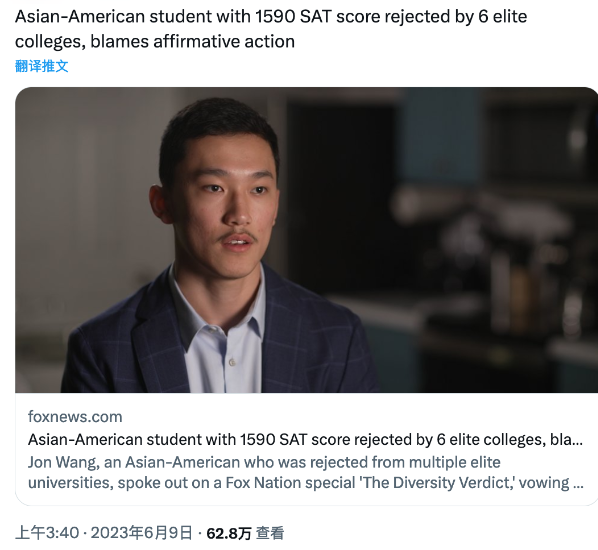This screenshot has height=550, width=598.
Task: Click the line 'colleges, blames affirmative action'
Action: point(155,41)
